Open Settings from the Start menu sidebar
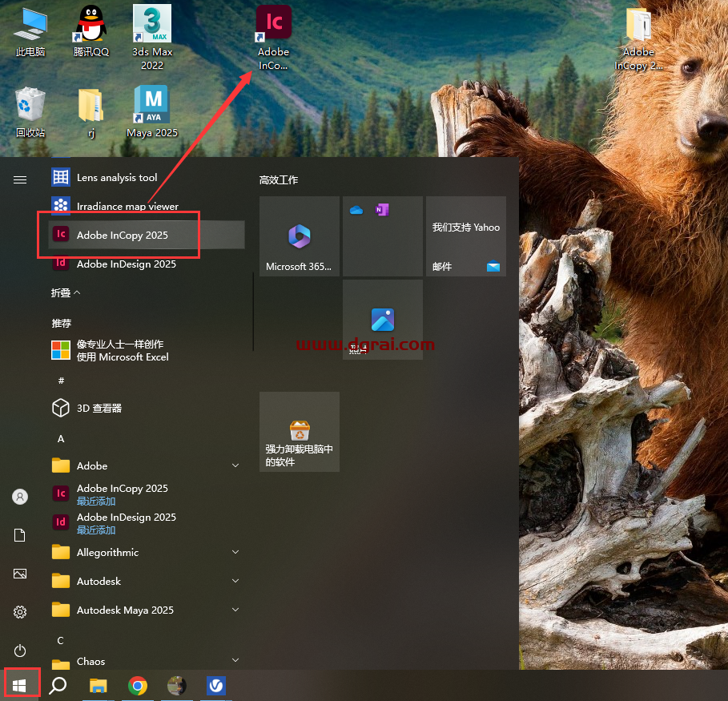This screenshot has width=728, height=701. click(x=20, y=612)
